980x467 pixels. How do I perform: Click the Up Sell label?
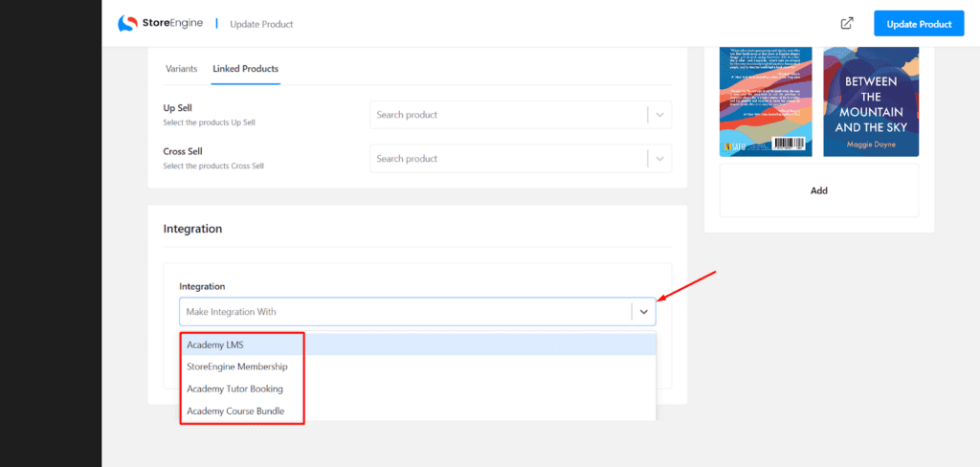pyautogui.click(x=177, y=108)
